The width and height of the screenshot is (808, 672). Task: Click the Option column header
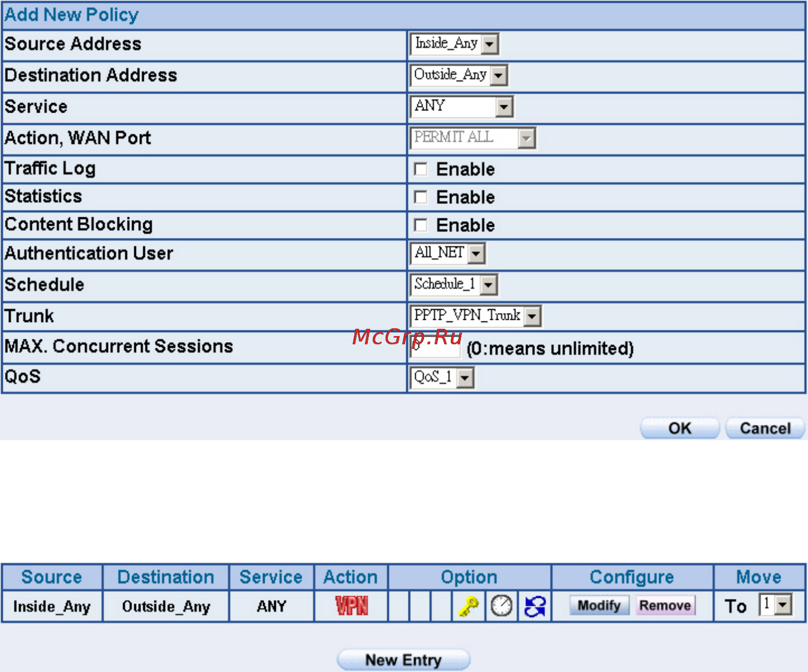pyautogui.click(x=469, y=577)
